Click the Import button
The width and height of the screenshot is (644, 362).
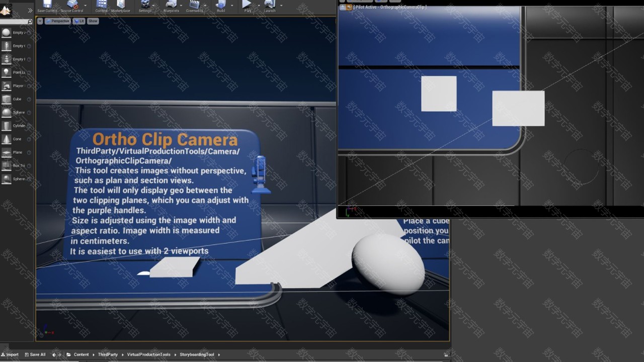tap(10, 354)
